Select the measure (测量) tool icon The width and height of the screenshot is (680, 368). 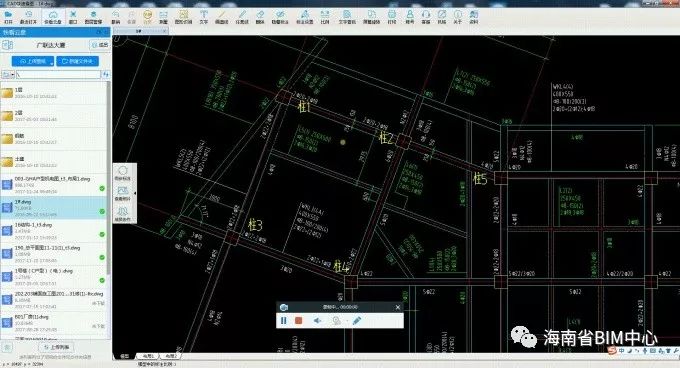[x=163, y=17]
